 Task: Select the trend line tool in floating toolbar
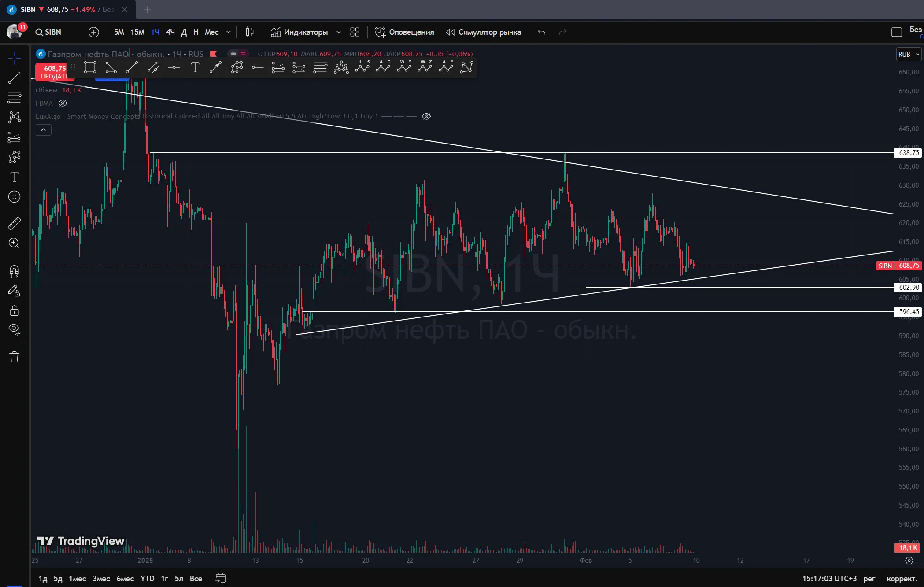tap(132, 67)
